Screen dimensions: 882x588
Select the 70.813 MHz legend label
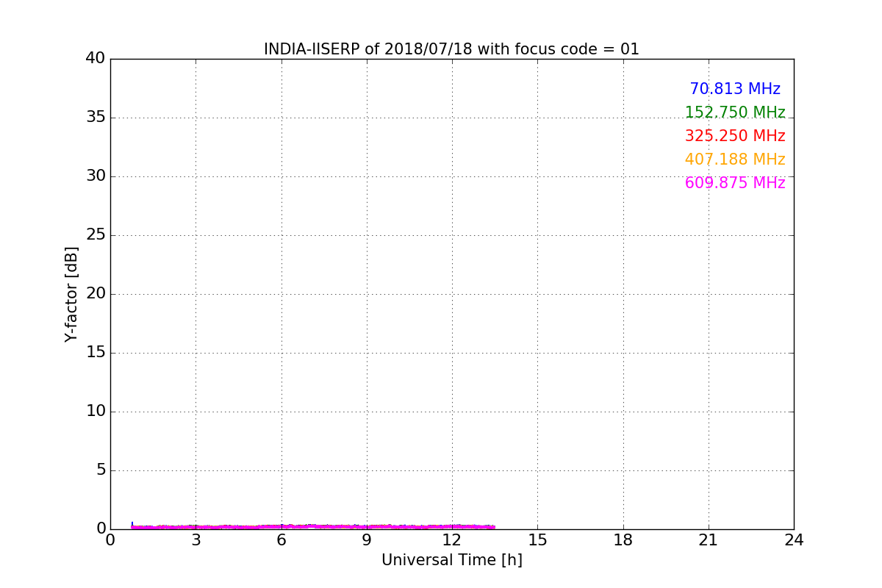735,89
